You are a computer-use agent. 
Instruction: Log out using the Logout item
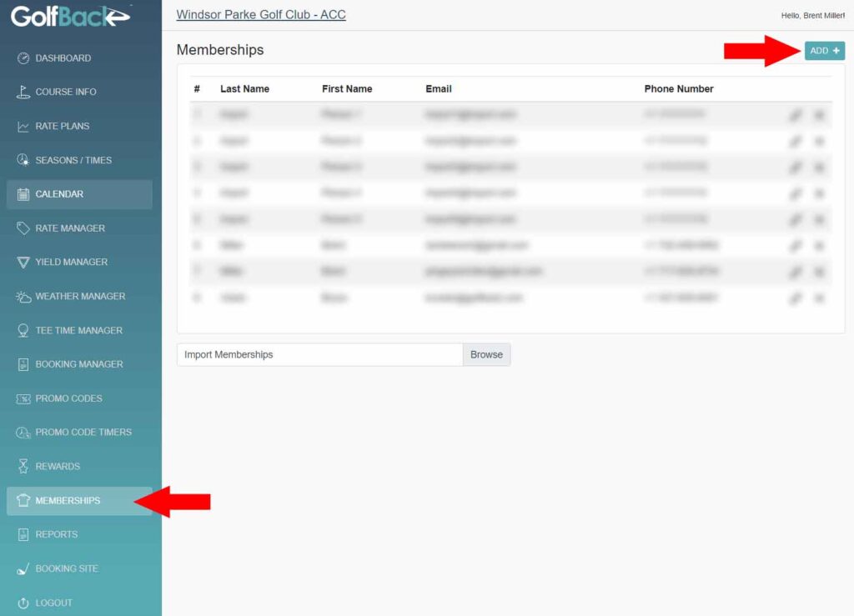click(53, 603)
